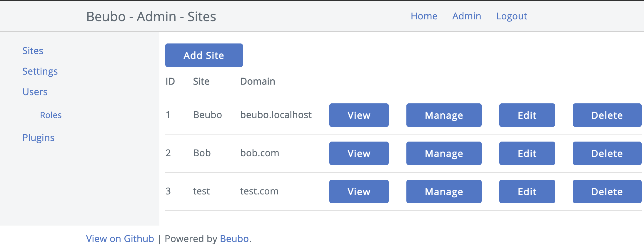The height and width of the screenshot is (252, 644).
Task: View the Bob site
Action: point(359,153)
